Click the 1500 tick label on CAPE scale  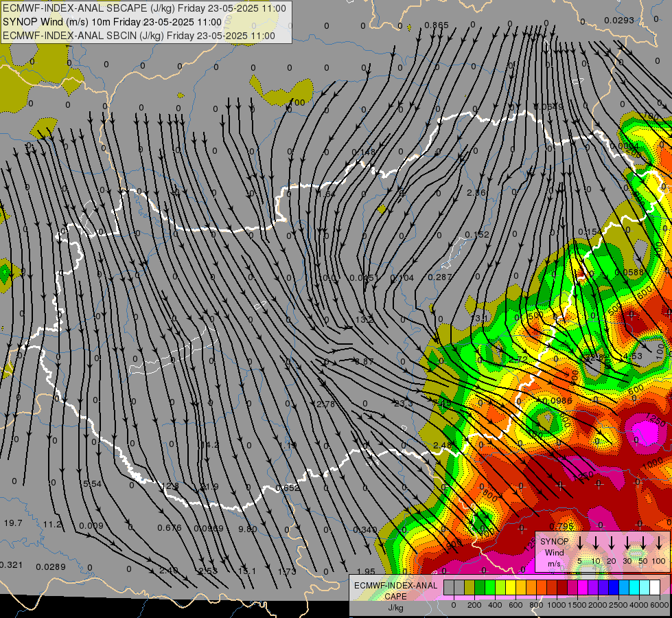(577, 605)
